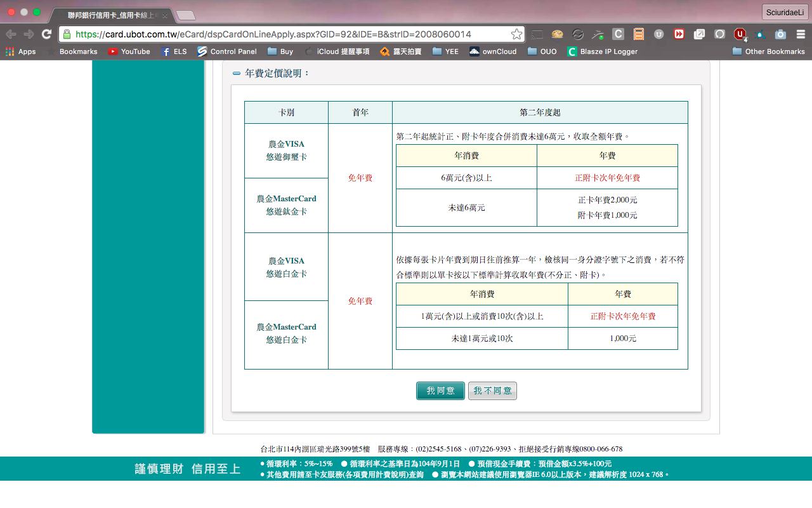Click the 我同意 agree button
Image resolution: width=812 pixels, height=508 pixels.
440,391
